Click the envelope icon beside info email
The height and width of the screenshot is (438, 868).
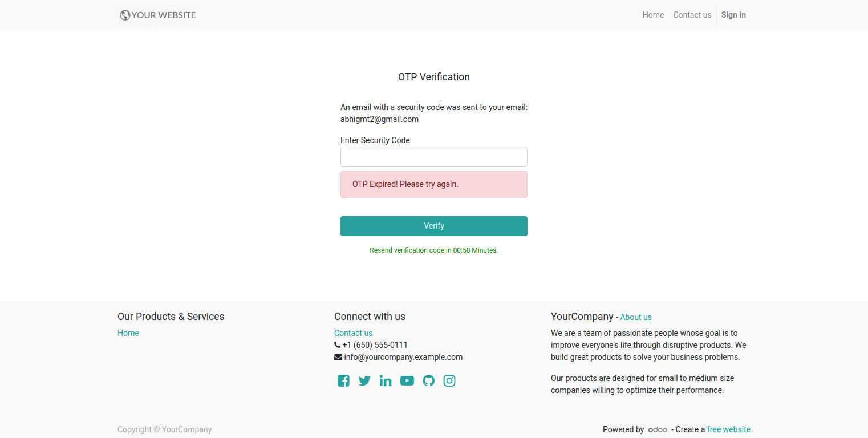coord(338,357)
